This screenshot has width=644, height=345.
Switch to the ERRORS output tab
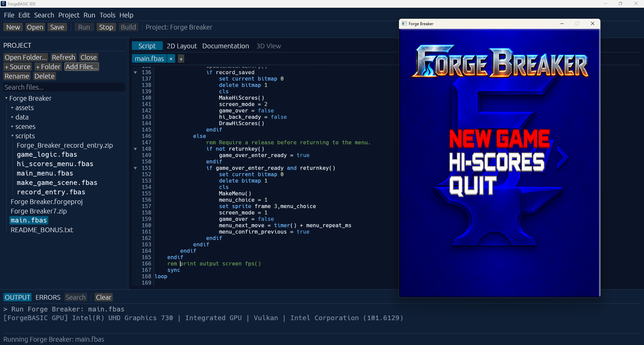tap(48, 297)
